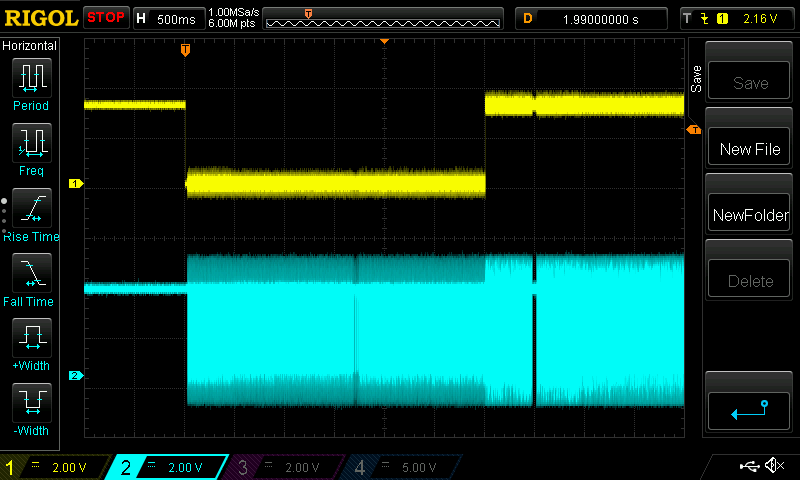The height and width of the screenshot is (480, 800).
Task: Click the channel 2 ground level marker
Action: tap(76, 375)
